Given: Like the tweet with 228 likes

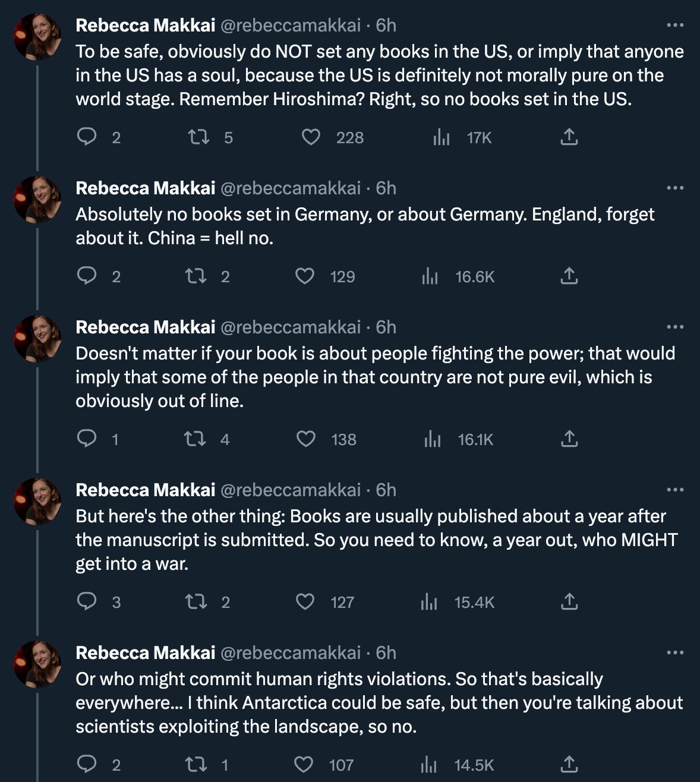Looking at the screenshot, I should [311, 137].
